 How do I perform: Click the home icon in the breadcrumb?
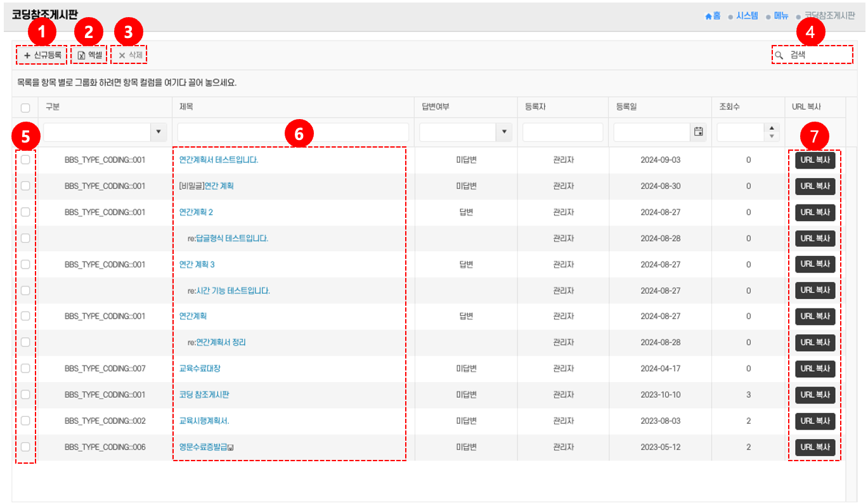tap(708, 16)
